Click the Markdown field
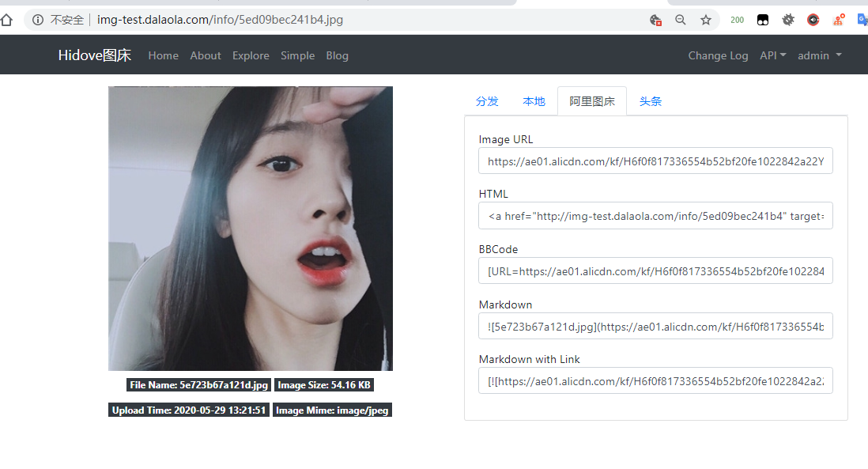 [655, 326]
